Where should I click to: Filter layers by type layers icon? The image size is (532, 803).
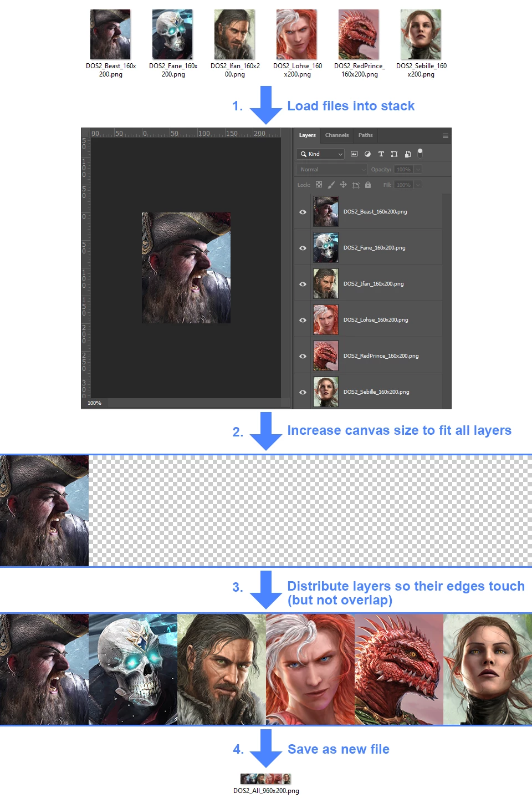pyautogui.click(x=381, y=154)
